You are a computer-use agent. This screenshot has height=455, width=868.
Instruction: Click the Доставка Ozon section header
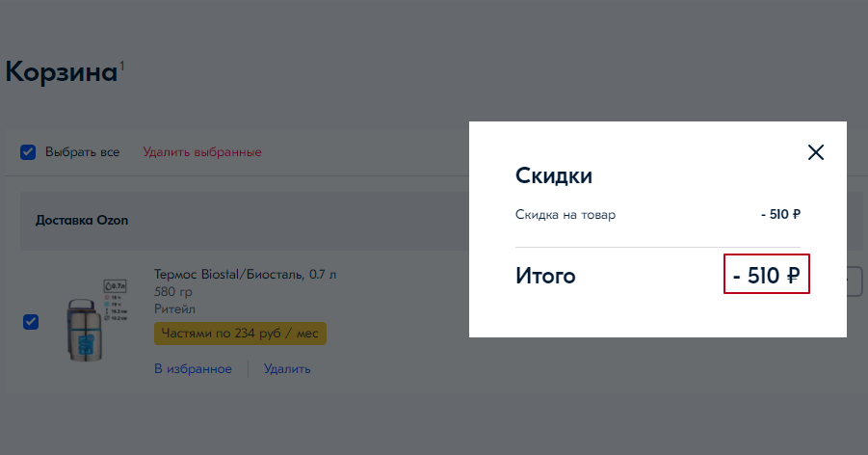82,221
